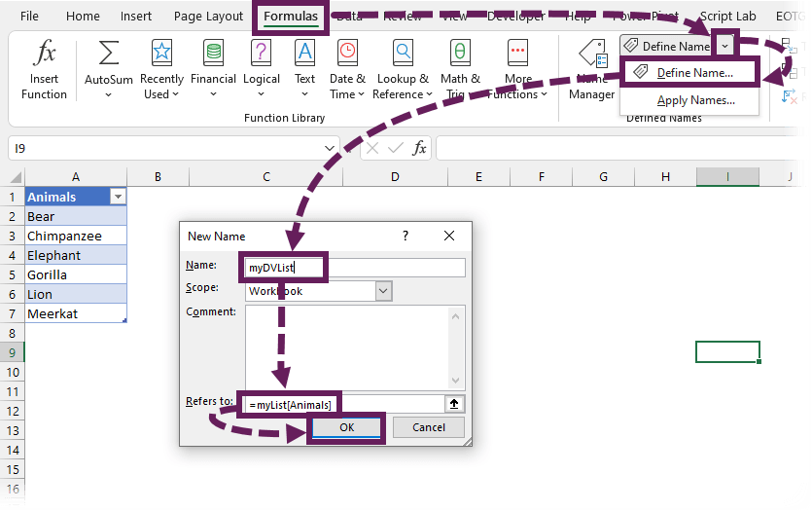The width and height of the screenshot is (812, 511).
Task: Open the Name Manager
Action: (591, 71)
